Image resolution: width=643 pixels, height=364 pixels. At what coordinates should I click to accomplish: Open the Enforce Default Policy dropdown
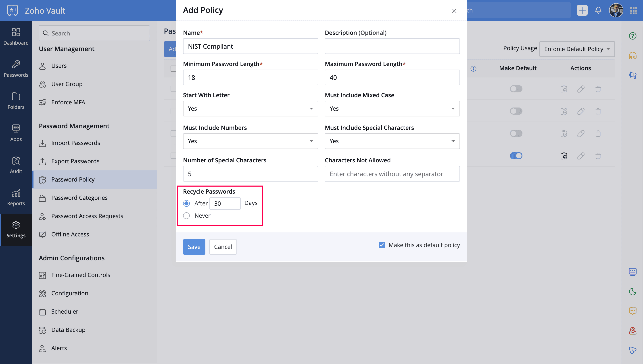point(577,49)
